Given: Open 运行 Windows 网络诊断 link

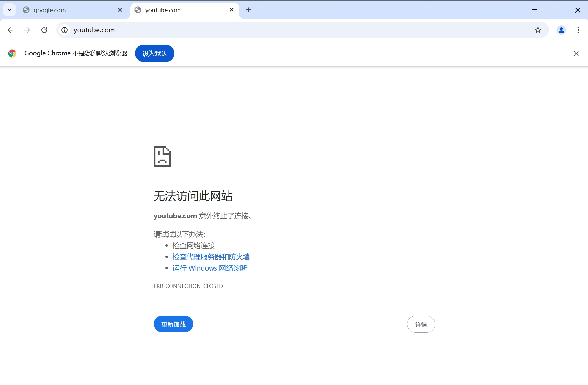Looking at the screenshot, I should 210,268.
